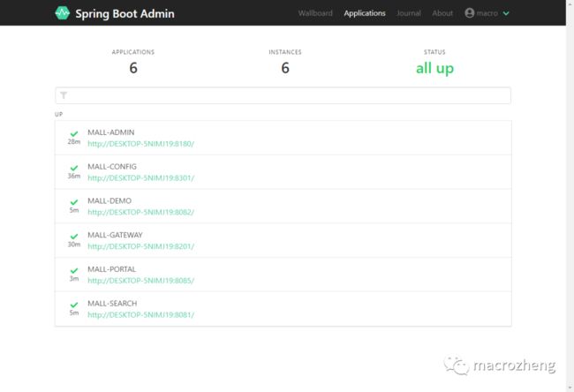Open the macro user menu
The width and height of the screenshot is (574, 392).
click(x=487, y=13)
